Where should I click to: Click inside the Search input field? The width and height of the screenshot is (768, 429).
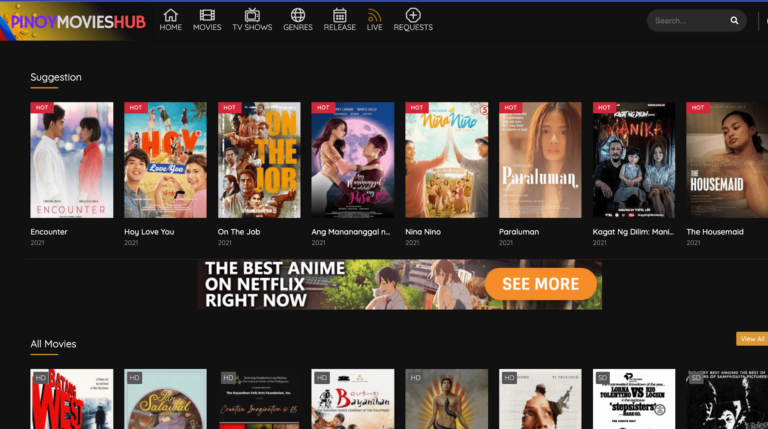point(686,20)
